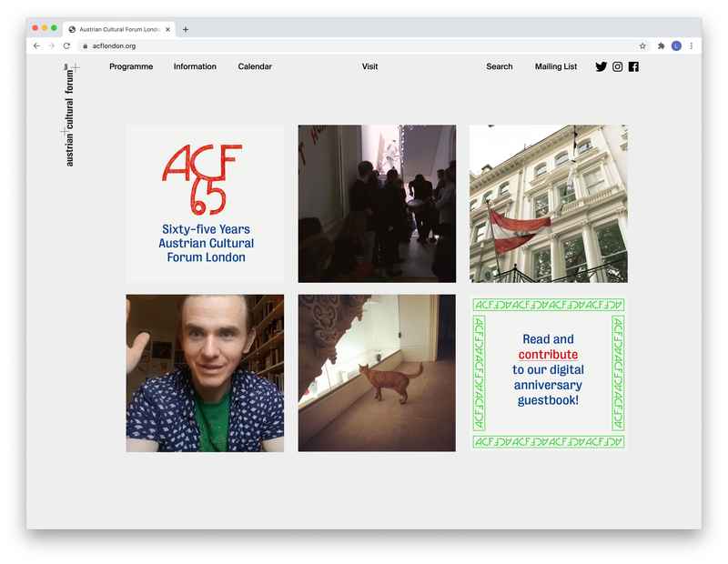This screenshot has height=564, width=728.
Task: Open the Instagram icon link
Action: [617, 66]
